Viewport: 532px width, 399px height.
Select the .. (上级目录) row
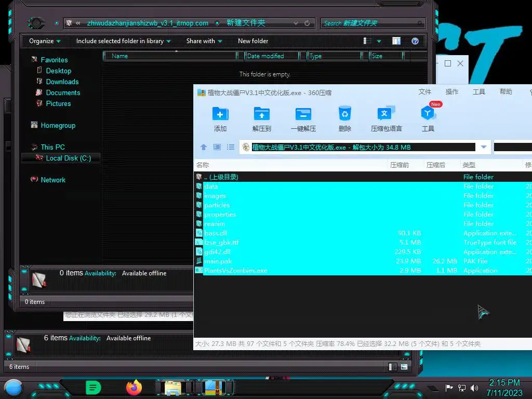(x=363, y=177)
